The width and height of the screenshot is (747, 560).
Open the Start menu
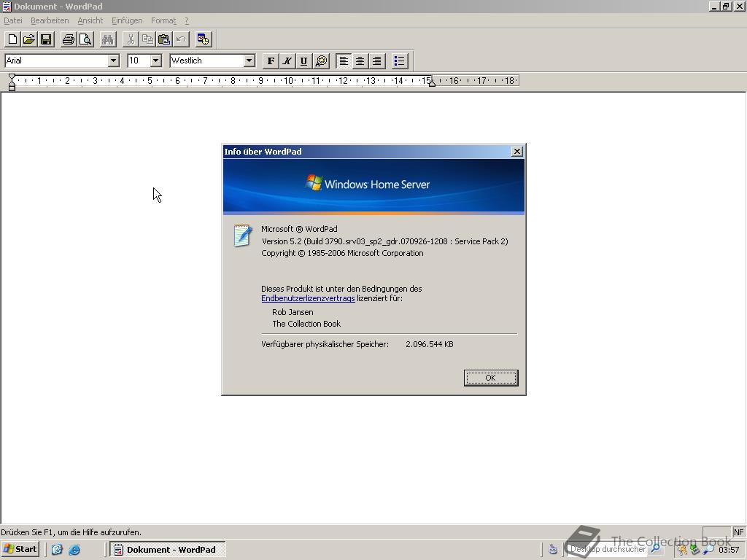(x=20, y=549)
